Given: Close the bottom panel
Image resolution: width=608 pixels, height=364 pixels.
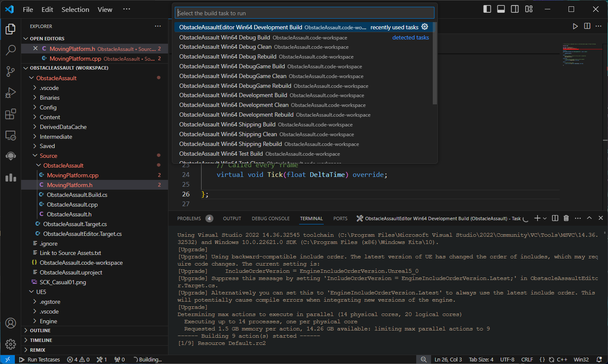Looking at the screenshot, I should tap(601, 218).
